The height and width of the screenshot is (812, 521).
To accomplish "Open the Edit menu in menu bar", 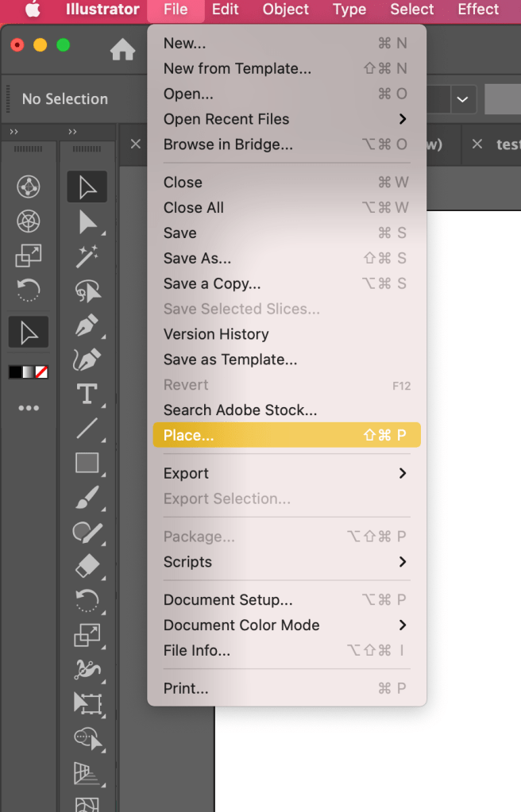I will click(x=226, y=10).
